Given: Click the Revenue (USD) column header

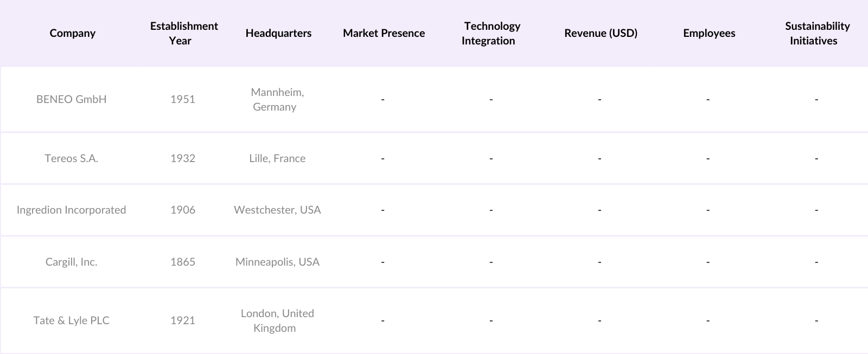Looking at the screenshot, I should tap(601, 33).
